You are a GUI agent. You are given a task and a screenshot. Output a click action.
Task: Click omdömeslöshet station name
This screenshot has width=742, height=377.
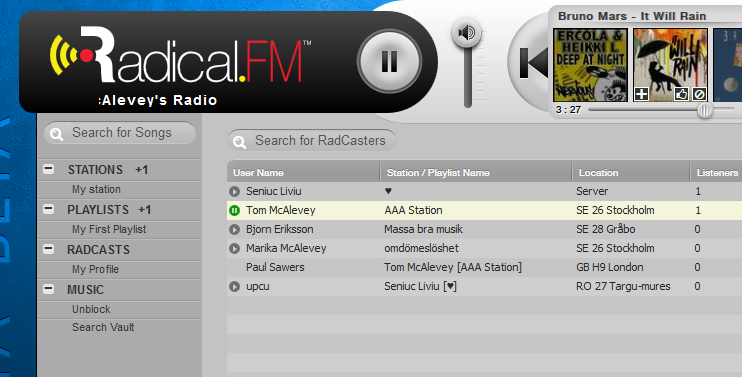421,248
